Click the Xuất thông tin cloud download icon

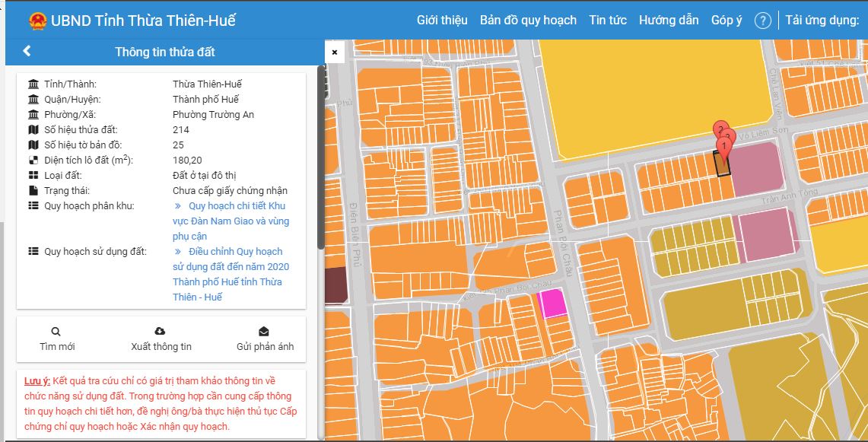pyautogui.click(x=161, y=332)
